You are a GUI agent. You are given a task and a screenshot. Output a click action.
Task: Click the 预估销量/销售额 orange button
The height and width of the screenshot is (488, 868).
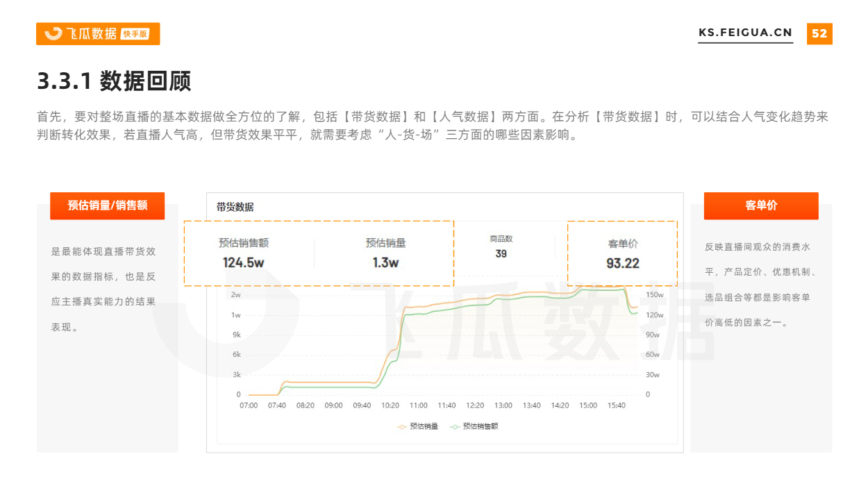(107, 205)
